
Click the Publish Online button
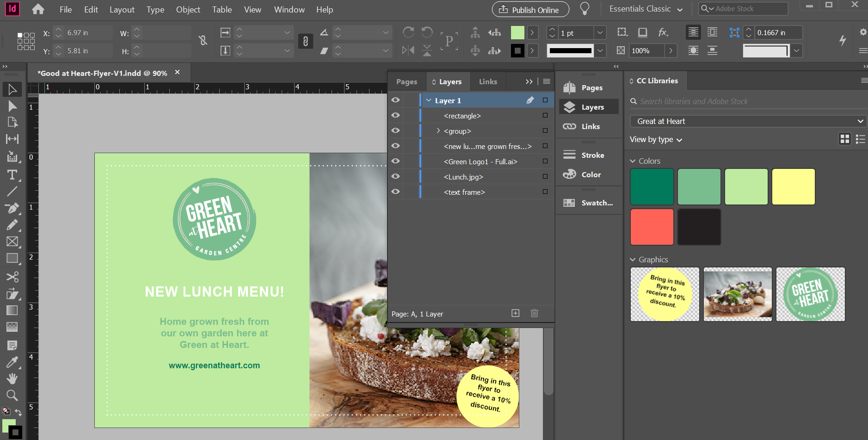(530, 9)
